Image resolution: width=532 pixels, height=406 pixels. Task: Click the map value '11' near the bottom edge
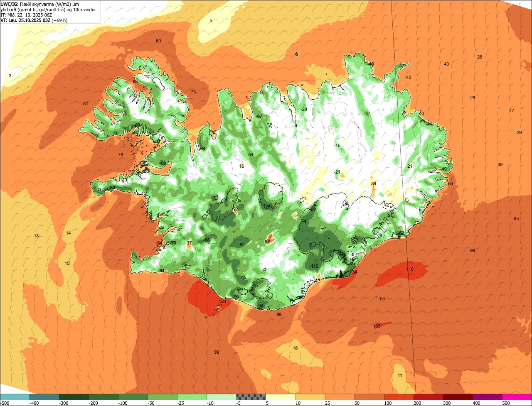tap(400, 375)
